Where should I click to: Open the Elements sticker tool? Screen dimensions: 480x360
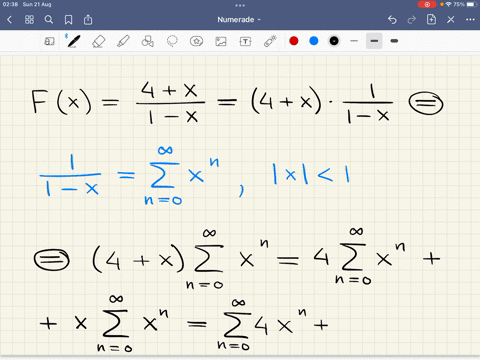click(196, 41)
